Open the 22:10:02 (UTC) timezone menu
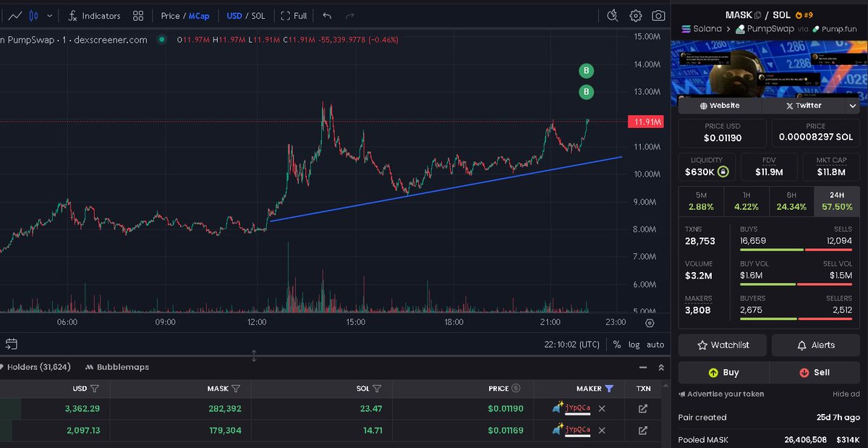The image size is (868, 448). point(571,345)
